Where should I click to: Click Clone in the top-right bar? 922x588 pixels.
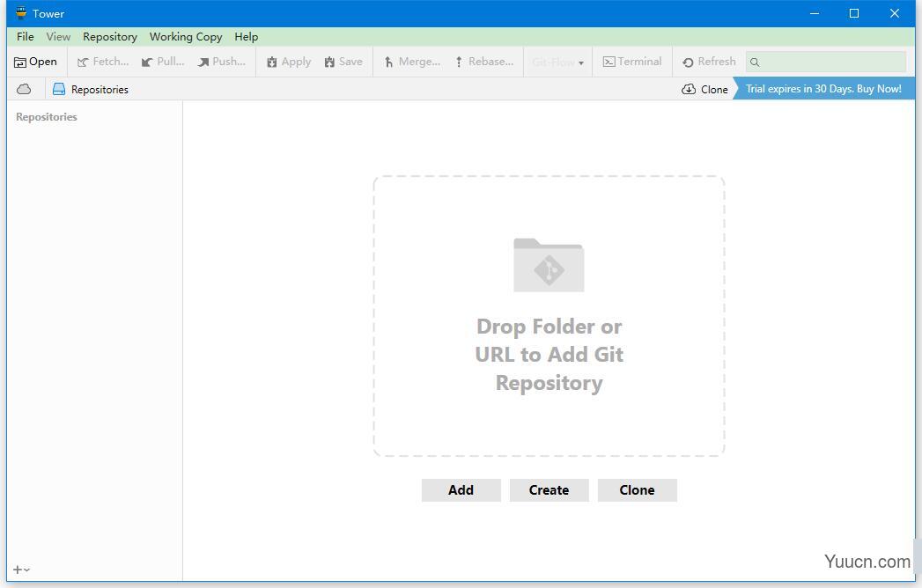pyautogui.click(x=704, y=89)
